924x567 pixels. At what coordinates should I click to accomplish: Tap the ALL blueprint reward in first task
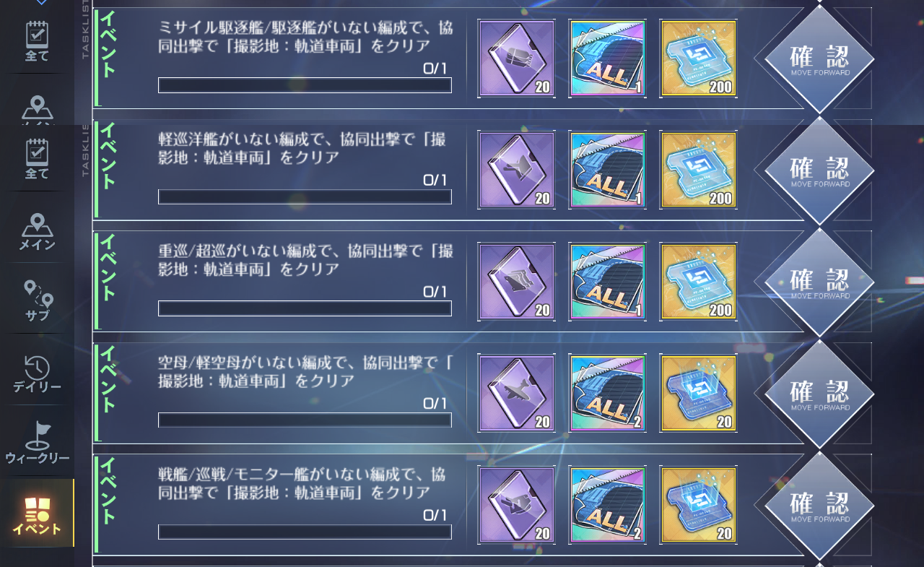(x=607, y=59)
